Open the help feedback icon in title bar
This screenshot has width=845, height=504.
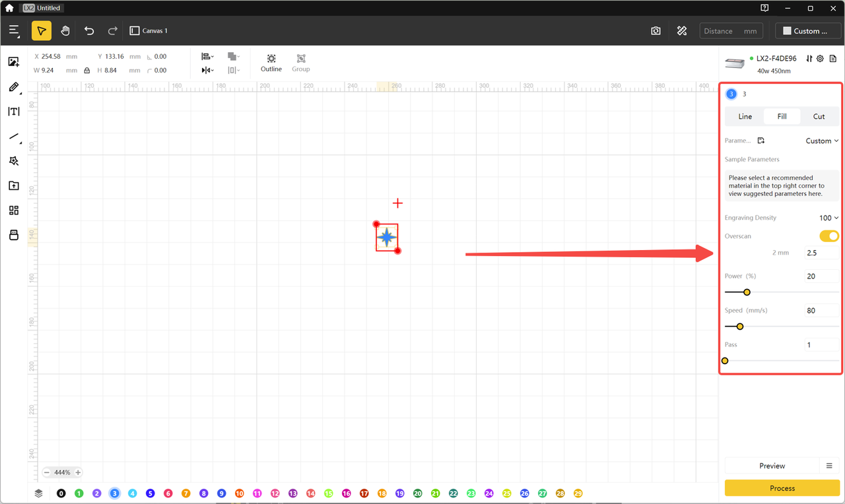click(x=764, y=8)
